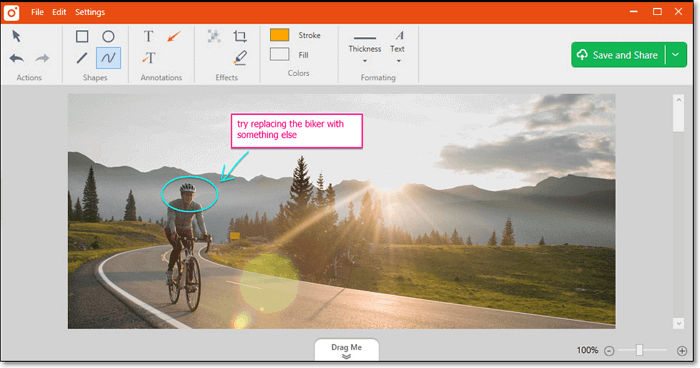700x368 pixels.
Task: Zoom in with the plus button
Action: pyautogui.click(x=682, y=351)
